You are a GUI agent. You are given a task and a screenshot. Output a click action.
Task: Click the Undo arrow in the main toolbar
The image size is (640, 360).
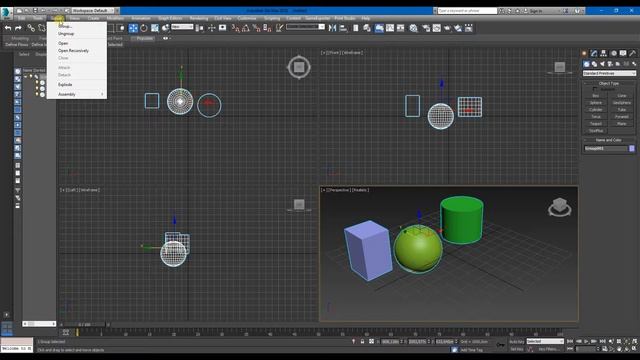(8, 28)
